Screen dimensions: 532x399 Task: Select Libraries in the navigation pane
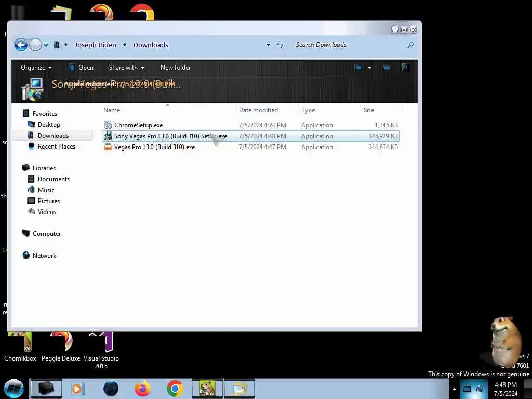[44, 168]
